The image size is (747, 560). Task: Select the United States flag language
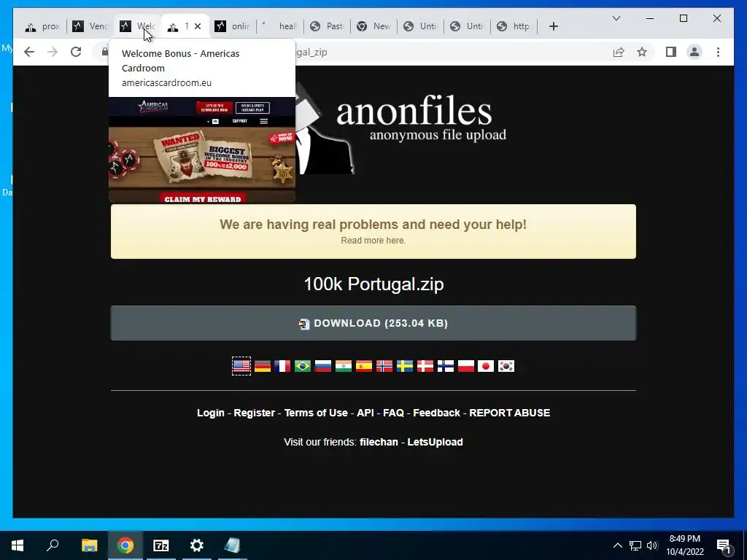click(x=241, y=366)
